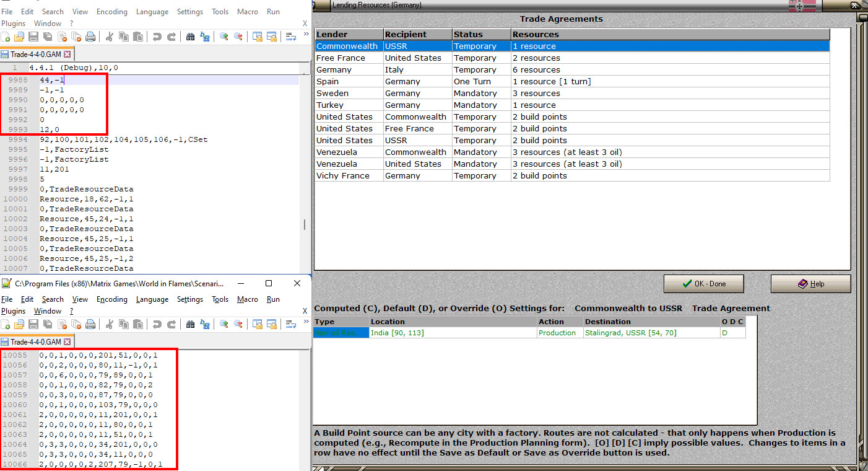Viewport: 868px width, 471px height.
Task: Click Save icon in upper Notepad++ toolbar
Action: click(x=33, y=37)
